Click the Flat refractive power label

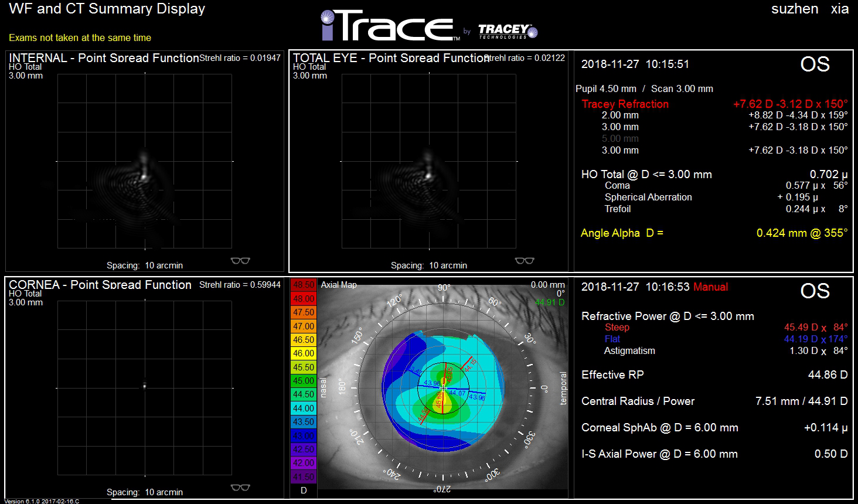click(x=612, y=339)
